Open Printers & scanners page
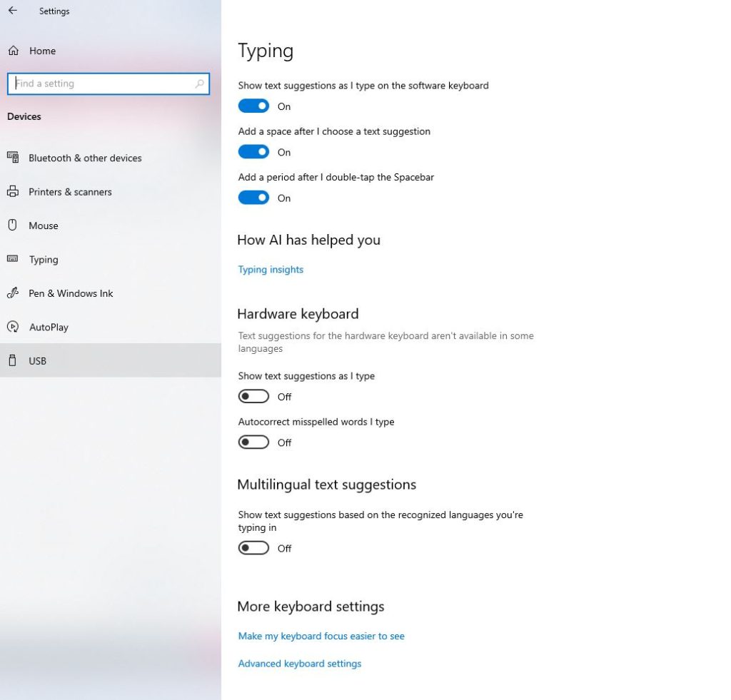 tap(111, 191)
